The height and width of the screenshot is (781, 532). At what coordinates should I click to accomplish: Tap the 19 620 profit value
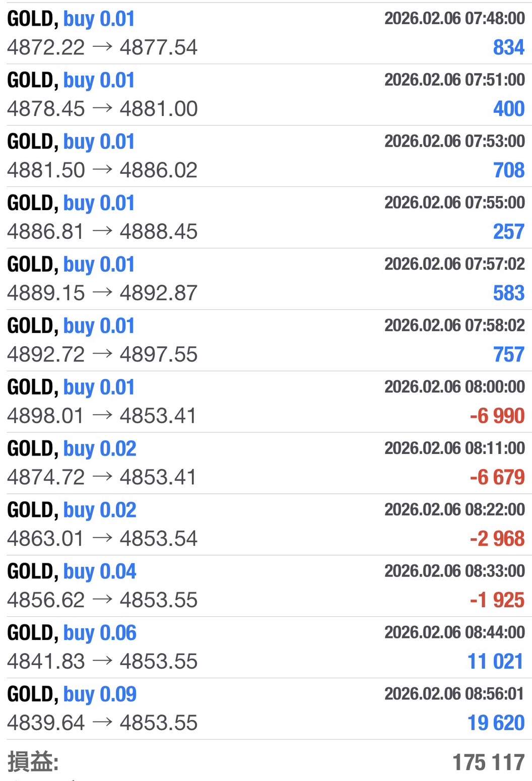(496, 723)
